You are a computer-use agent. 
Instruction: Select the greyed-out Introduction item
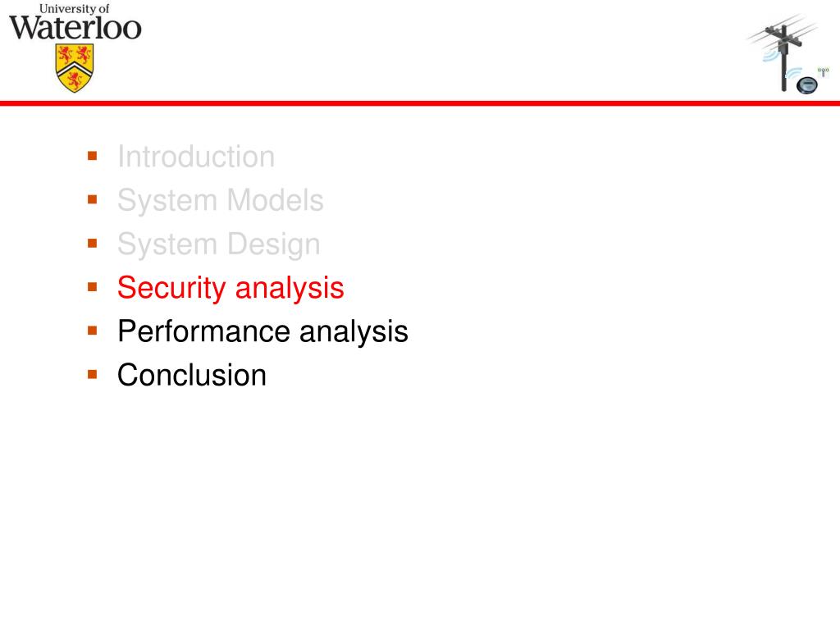pos(196,157)
